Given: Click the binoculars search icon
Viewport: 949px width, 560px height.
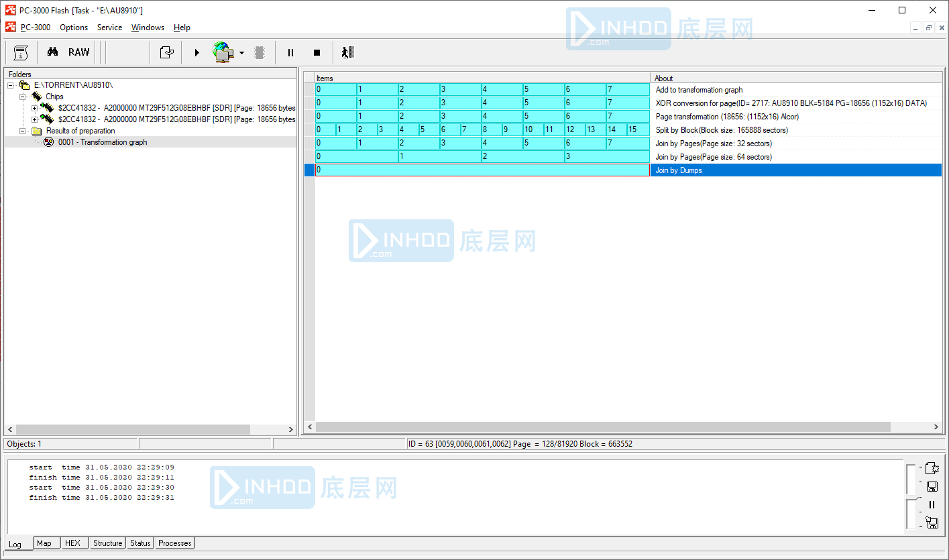Looking at the screenshot, I should click(52, 52).
